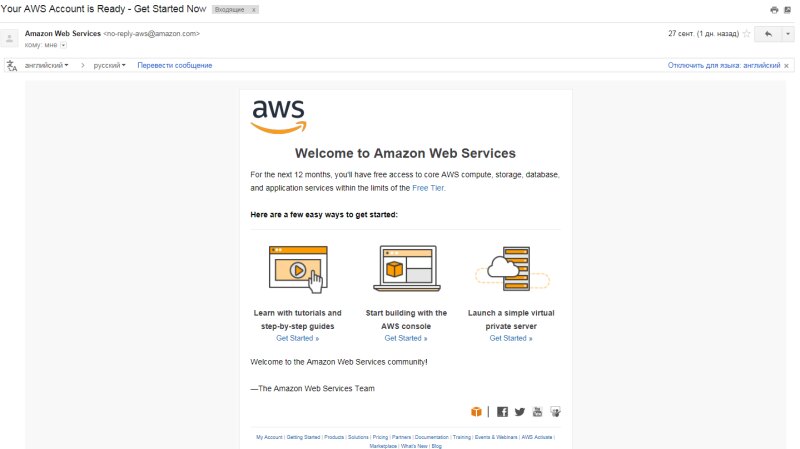This screenshot has width=800, height=449.
Task: Click Перевести сообщение link
Action: coord(175,65)
